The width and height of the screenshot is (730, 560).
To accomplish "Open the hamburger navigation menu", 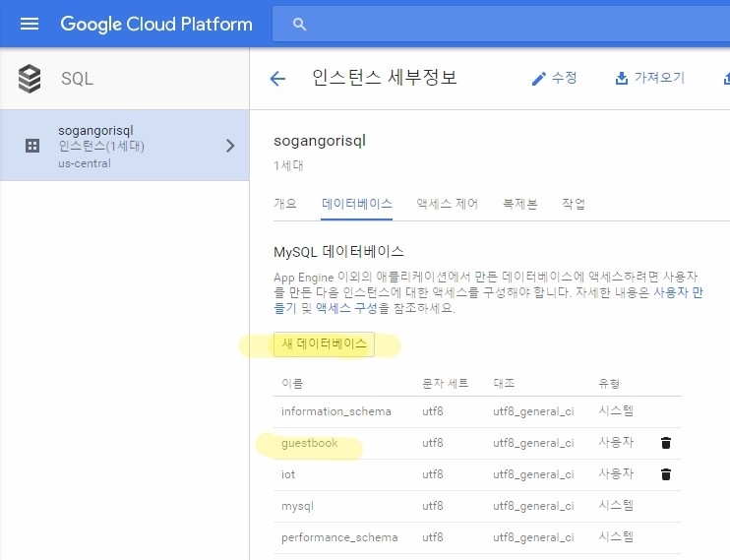I will click(x=30, y=24).
